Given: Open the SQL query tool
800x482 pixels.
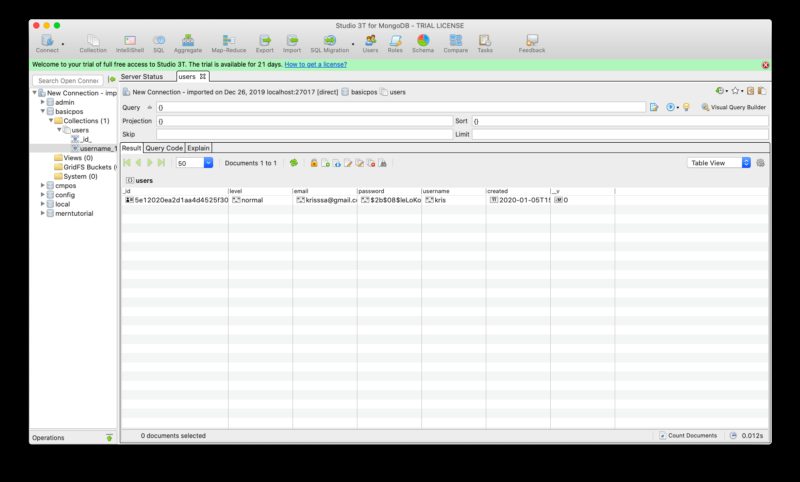Looking at the screenshot, I should click(159, 43).
